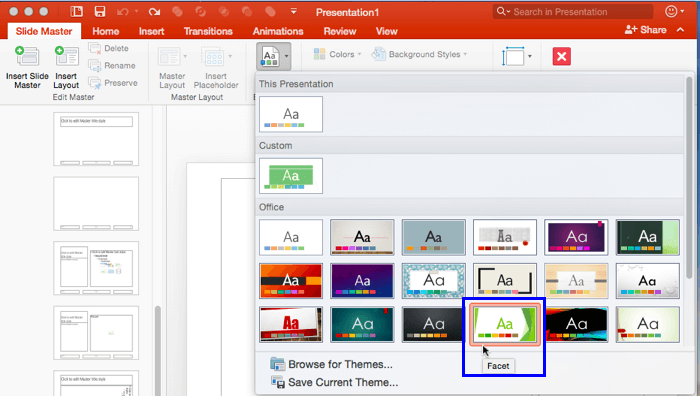The height and width of the screenshot is (396, 700).
Task: Select the gray-blue theme thumbnail
Action: coord(433,237)
